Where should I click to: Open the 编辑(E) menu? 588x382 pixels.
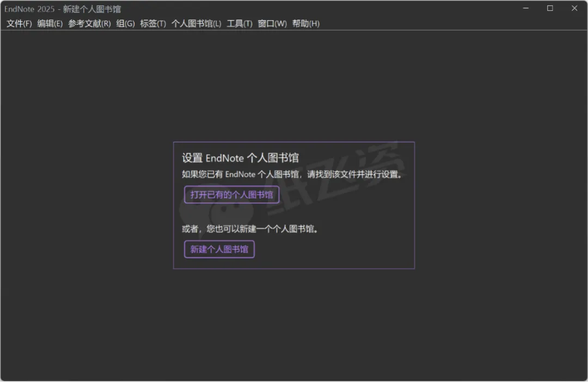tap(50, 23)
